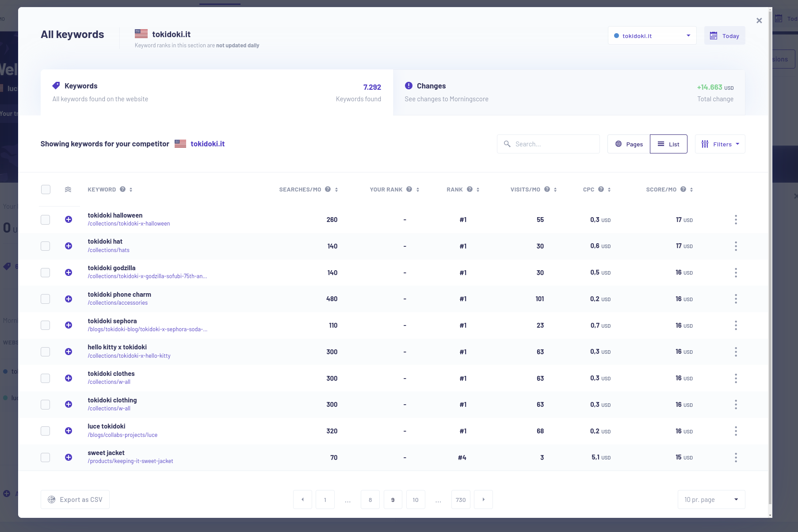Add 'tokidoki clothes' keyword with plus icon
The height and width of the screenshot is (532, 798).
click(x=69, y=378)
